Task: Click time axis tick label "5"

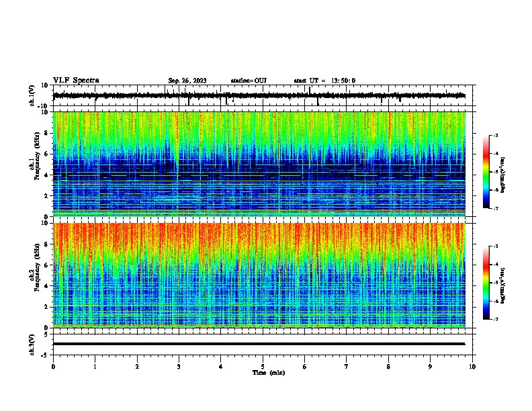Action: (x=263, y=367)
